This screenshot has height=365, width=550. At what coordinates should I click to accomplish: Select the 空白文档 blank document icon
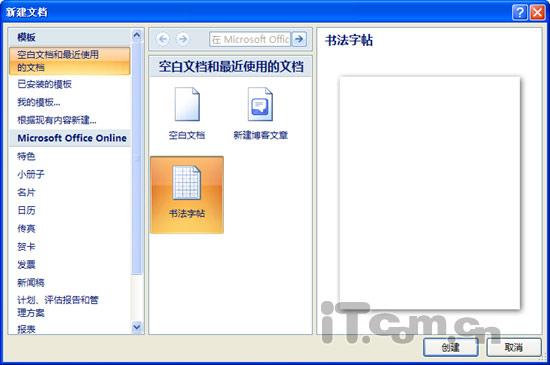pyautogui.click(x=187, y=104)
